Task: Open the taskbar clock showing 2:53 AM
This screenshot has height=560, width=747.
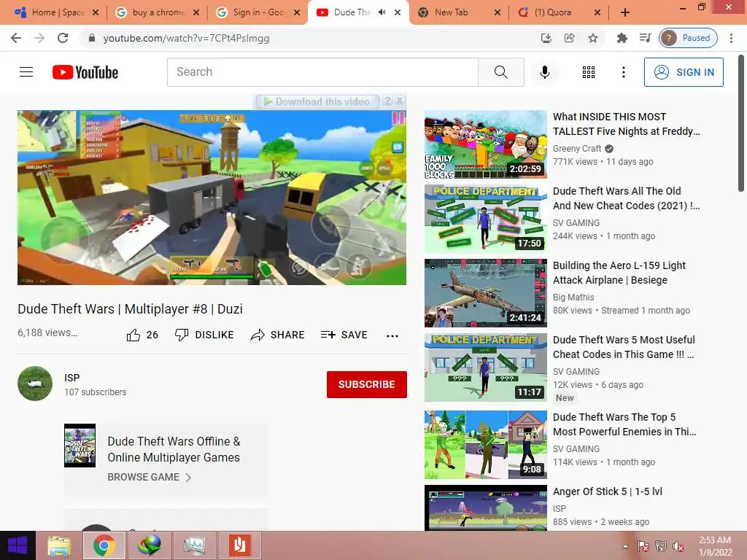Action: 715,546
